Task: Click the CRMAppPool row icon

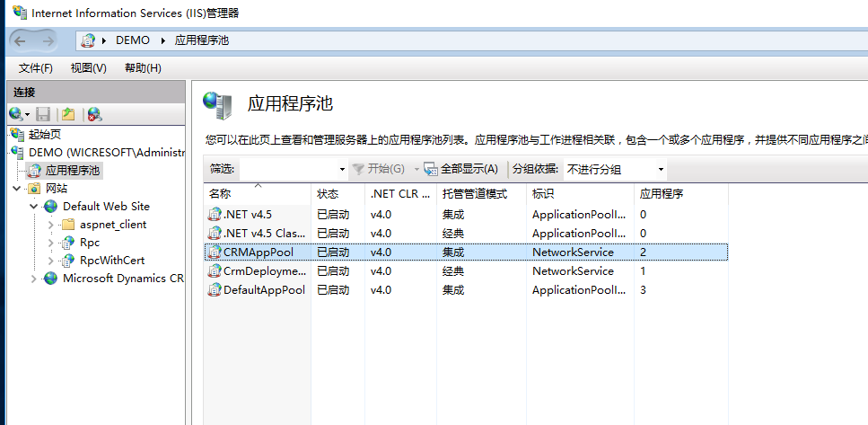Action: [215, 252]
